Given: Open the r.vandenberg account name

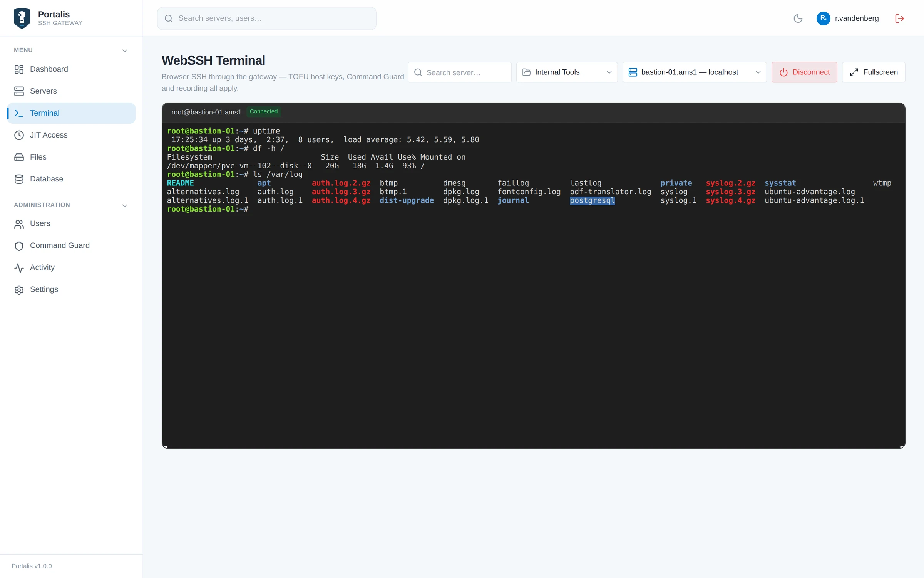Looking at the screenshot, I should (x=857, y=18).
